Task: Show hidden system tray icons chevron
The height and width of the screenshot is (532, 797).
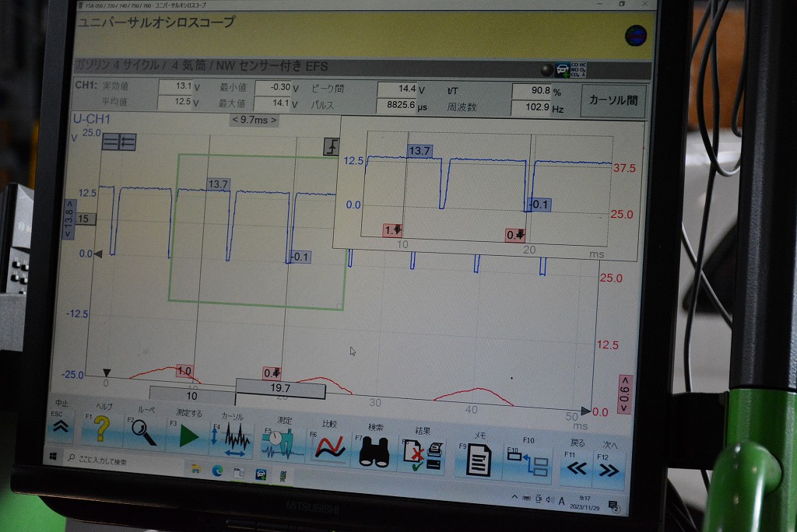Action: [515, 497]
